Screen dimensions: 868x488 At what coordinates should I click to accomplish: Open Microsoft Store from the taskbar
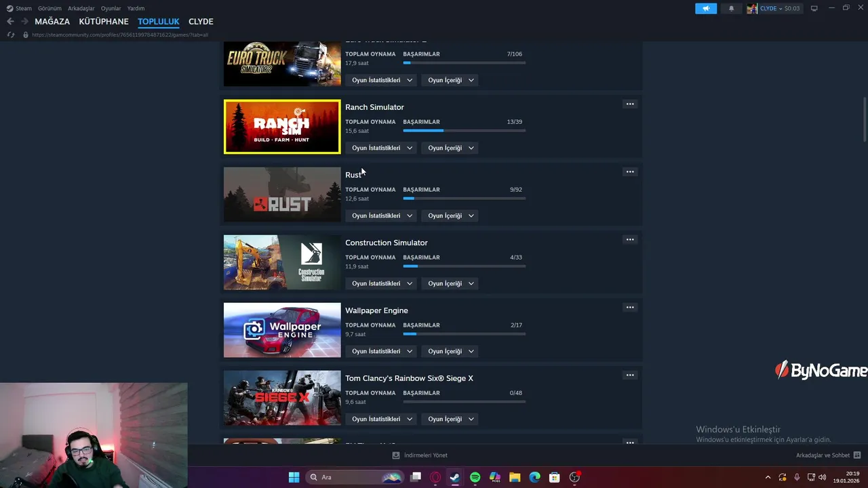[554, 477]
